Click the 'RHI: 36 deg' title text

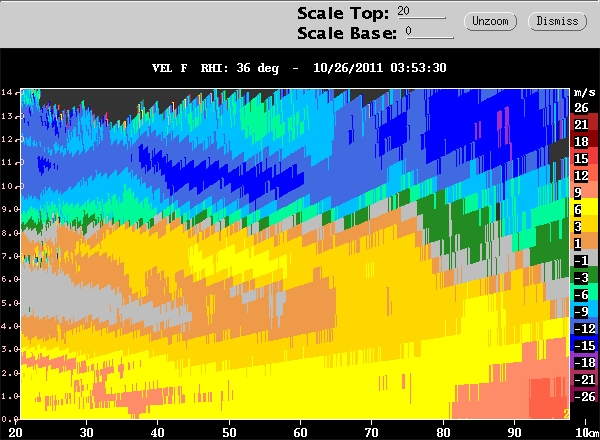coord(240,68)
